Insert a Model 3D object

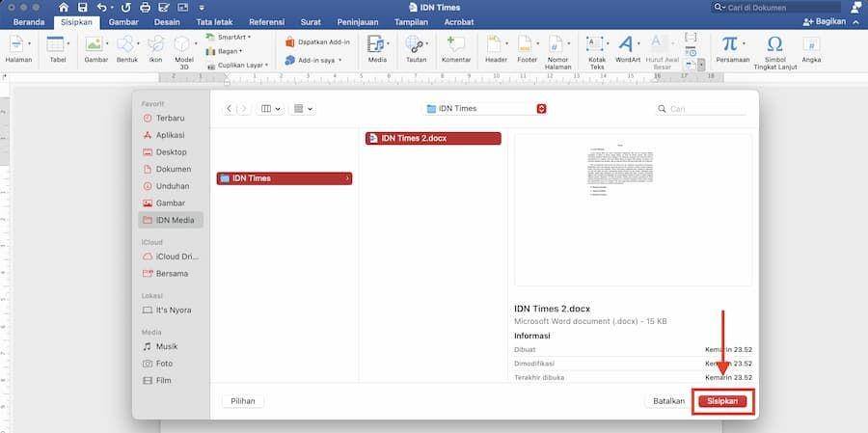click(183, 51)
